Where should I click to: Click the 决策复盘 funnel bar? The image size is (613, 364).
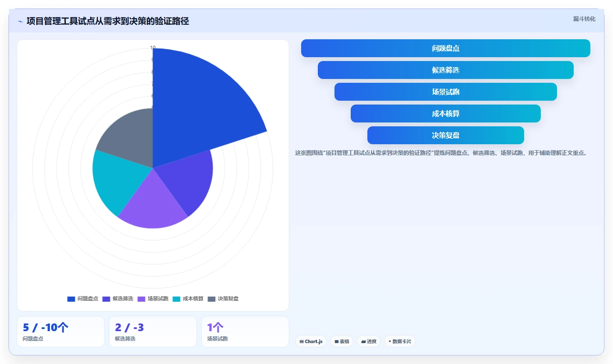[446, 135]
